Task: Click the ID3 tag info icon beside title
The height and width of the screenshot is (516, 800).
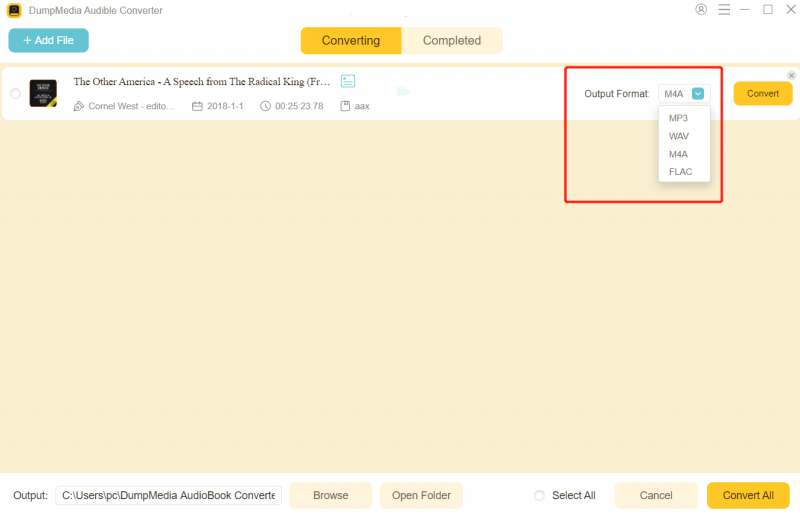Action: coord(348,81)
